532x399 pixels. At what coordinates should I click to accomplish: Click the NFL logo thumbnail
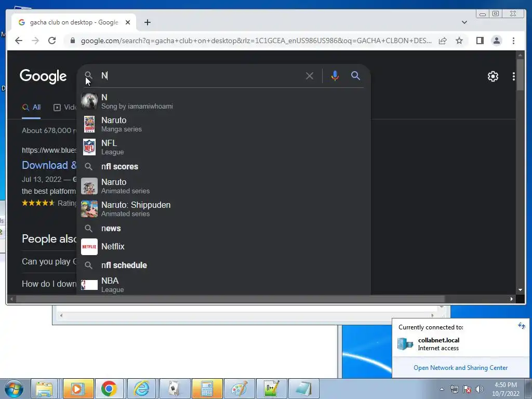[89, 147]
